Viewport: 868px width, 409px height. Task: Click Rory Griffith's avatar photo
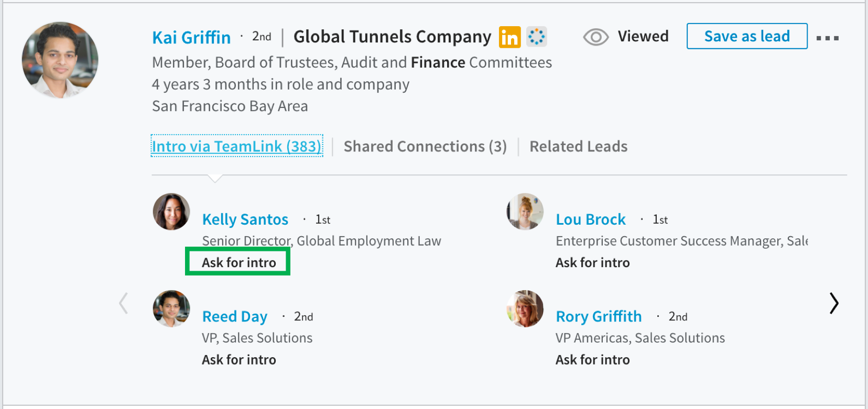click(x=525, y=309)
